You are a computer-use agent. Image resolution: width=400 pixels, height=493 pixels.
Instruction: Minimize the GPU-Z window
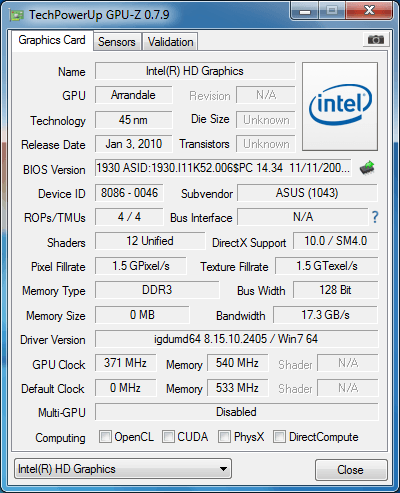[305, 11]
